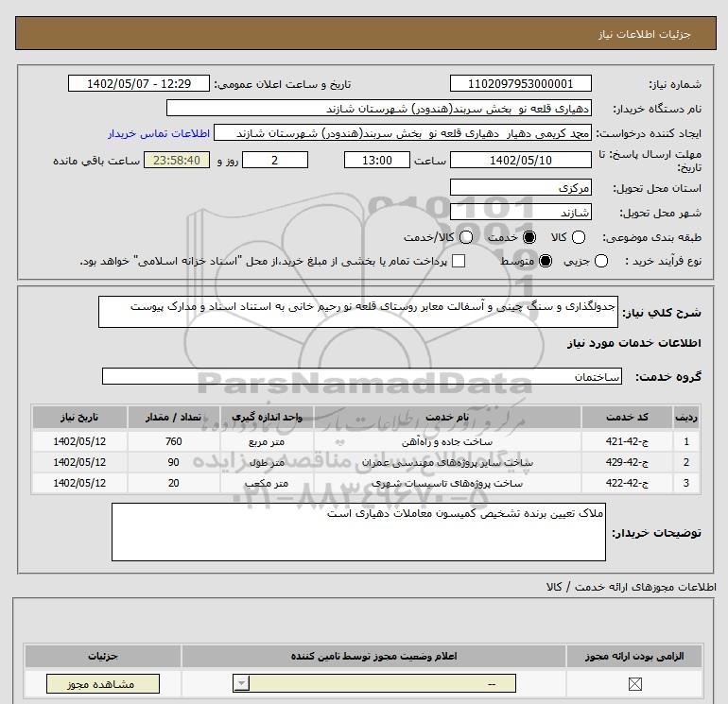Select the جزیی purchase type radio

click(600, 261)
